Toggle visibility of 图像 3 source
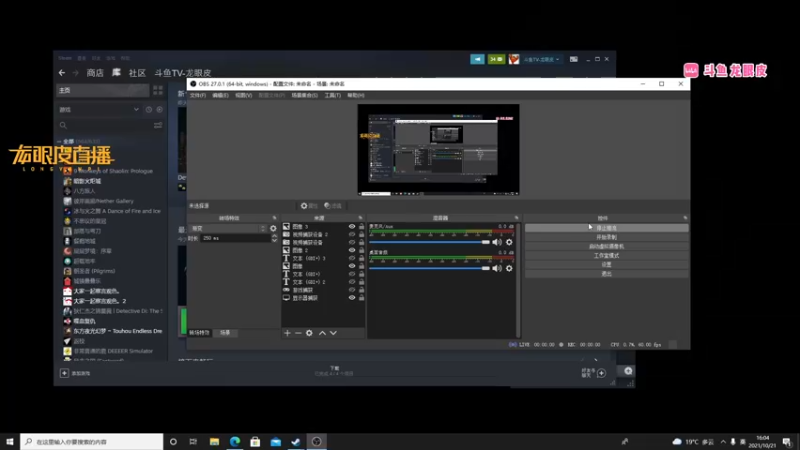Viewport: 800px width, 450px height. pyautogui.click(x=352, y=227)
